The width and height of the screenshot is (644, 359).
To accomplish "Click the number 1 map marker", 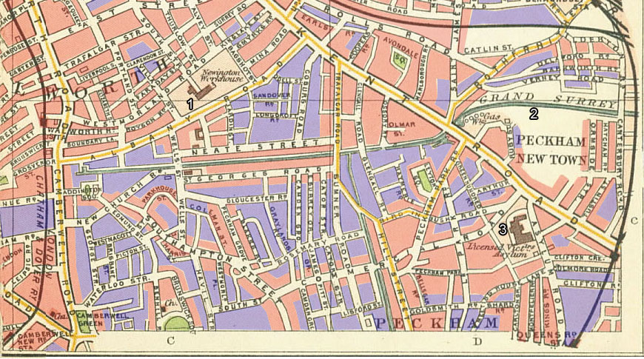I will point(190,104).
